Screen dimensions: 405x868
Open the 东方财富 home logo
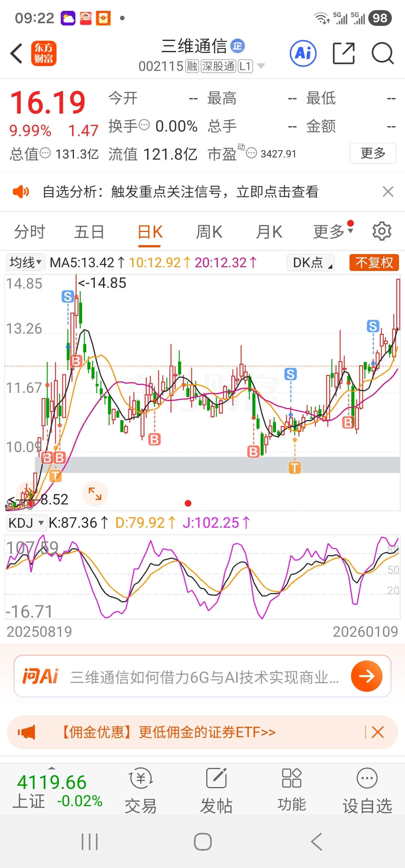coord(44,53)
